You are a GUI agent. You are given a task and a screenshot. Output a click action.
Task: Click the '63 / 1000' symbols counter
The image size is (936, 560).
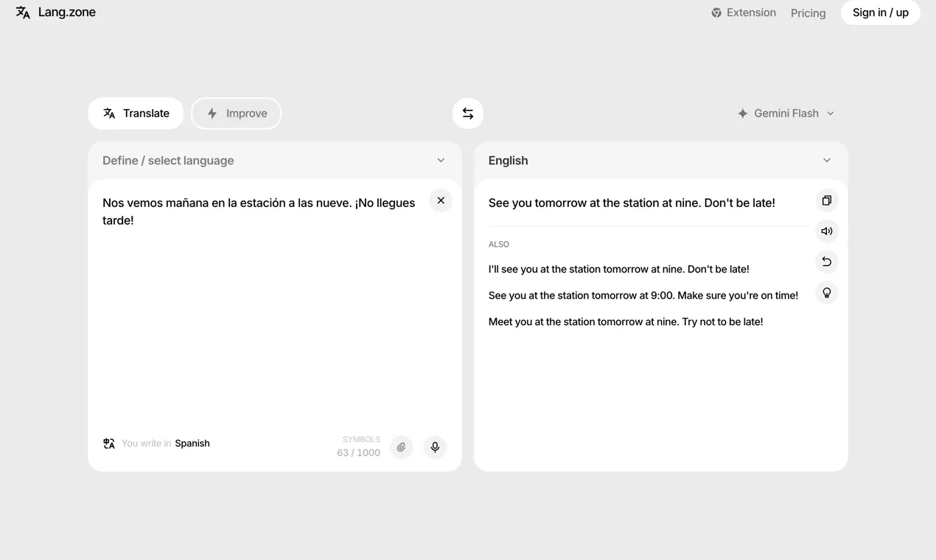point(359,453)
